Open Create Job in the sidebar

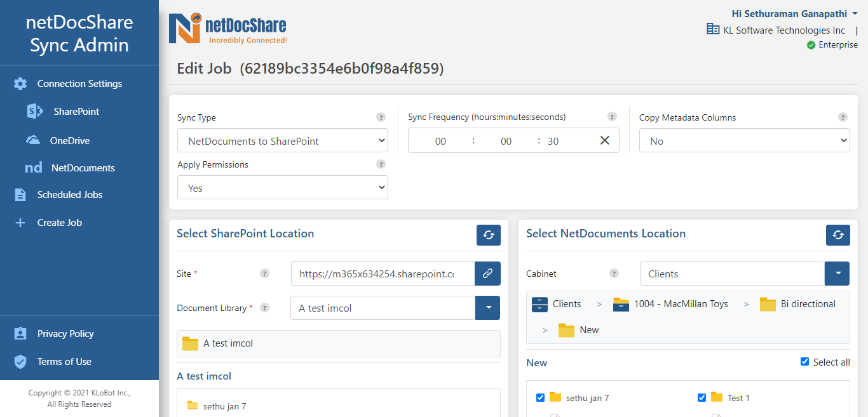coord(60,223)
